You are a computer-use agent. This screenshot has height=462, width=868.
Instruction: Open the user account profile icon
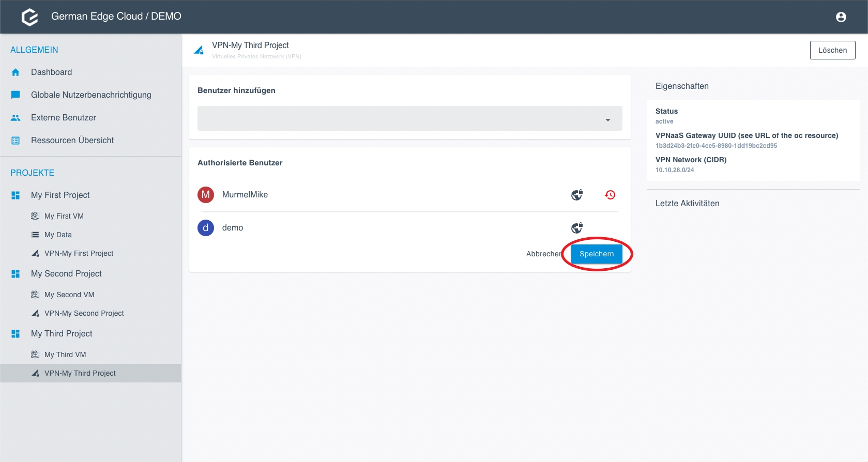tap(841, 17)
